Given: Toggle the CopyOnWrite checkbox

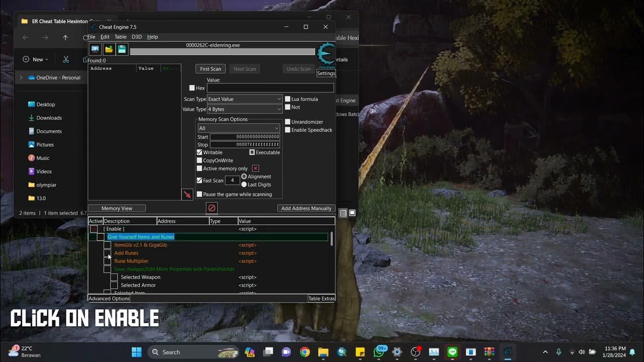Looking at the screenshot, I should pyautogui.click(x=199, y=160).
